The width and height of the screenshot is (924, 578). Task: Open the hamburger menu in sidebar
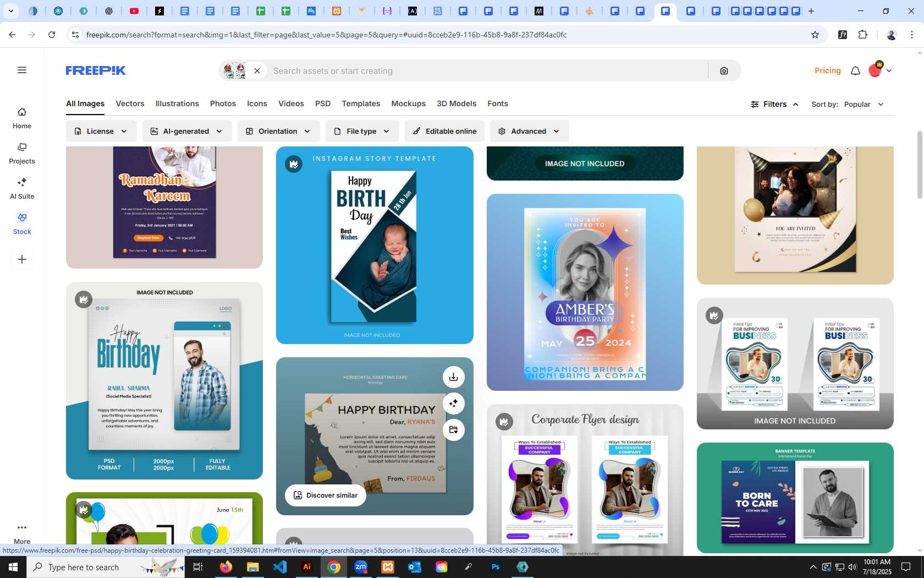coord(22,70)
